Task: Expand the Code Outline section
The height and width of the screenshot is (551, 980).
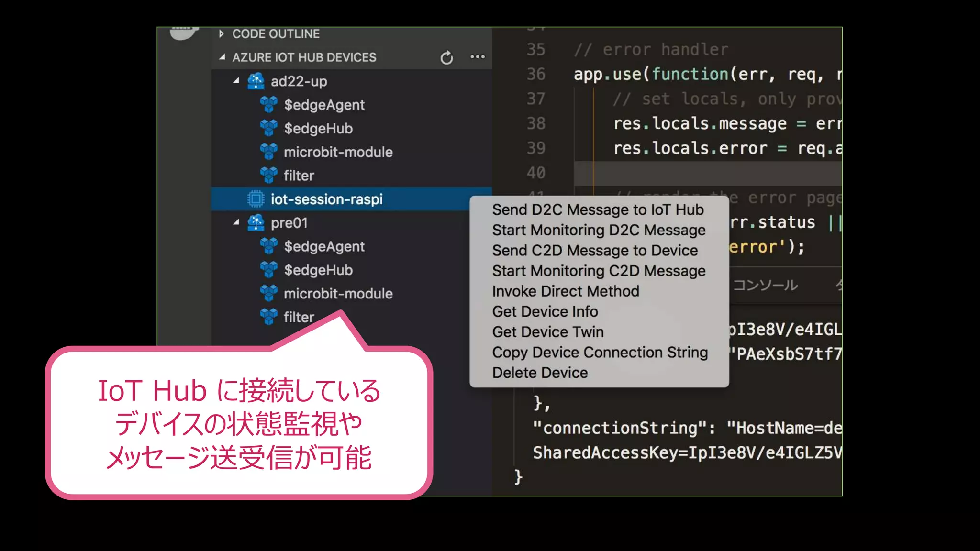Action: point(221,34)
